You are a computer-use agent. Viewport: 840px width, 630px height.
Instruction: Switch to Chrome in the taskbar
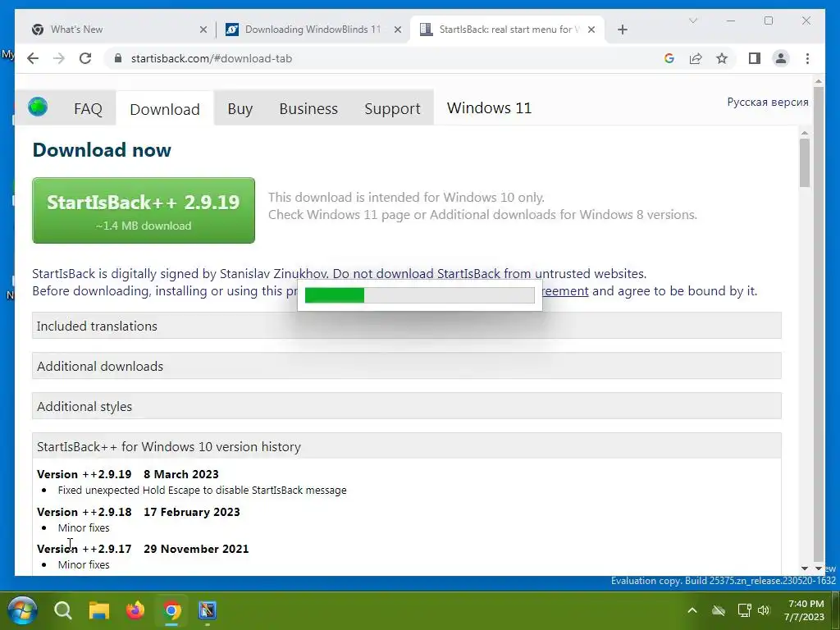click(x=171, y=610)
